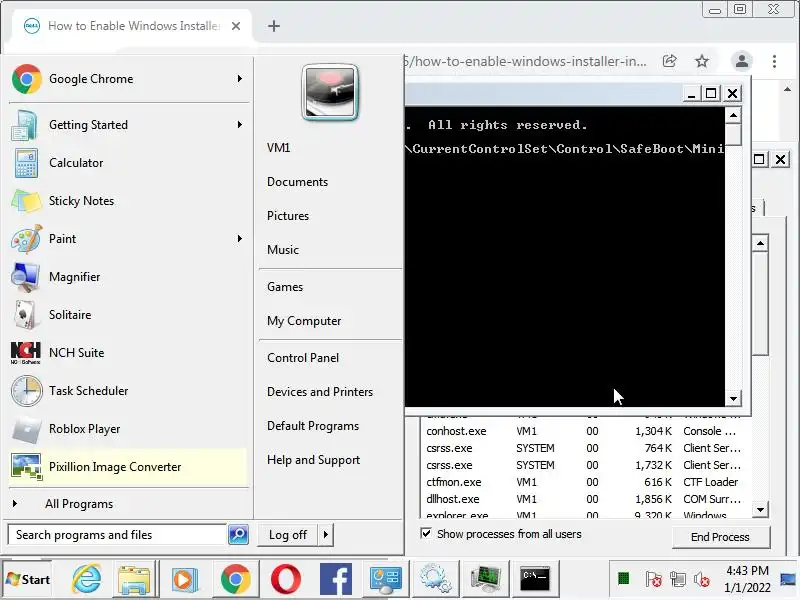Open the Control Panel taskbar icon

point(386,579)
